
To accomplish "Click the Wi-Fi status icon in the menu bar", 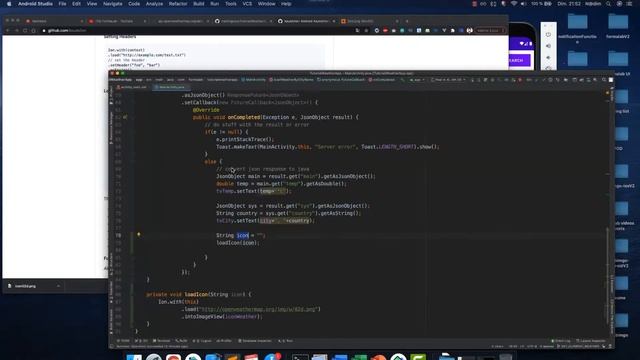I will pyautogui.click(x=514, y=4).
